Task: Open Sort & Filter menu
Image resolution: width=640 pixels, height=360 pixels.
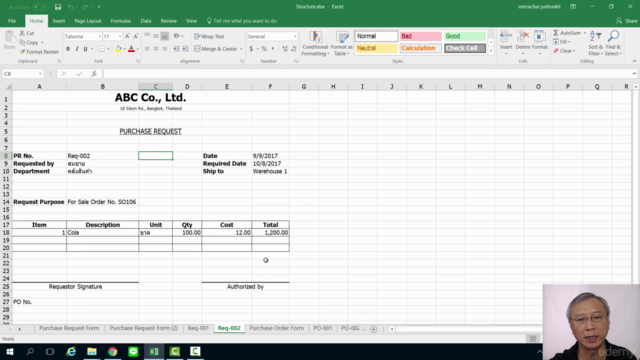Action: click(596, 43)
